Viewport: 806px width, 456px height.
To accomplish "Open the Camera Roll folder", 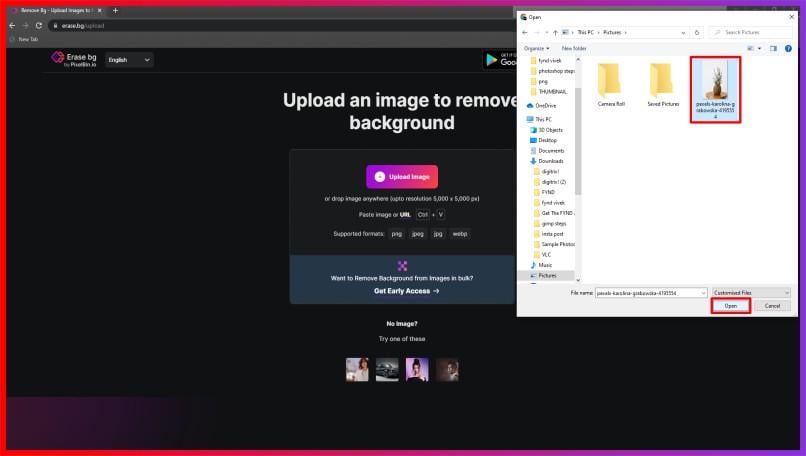I will tap(611, 85).
